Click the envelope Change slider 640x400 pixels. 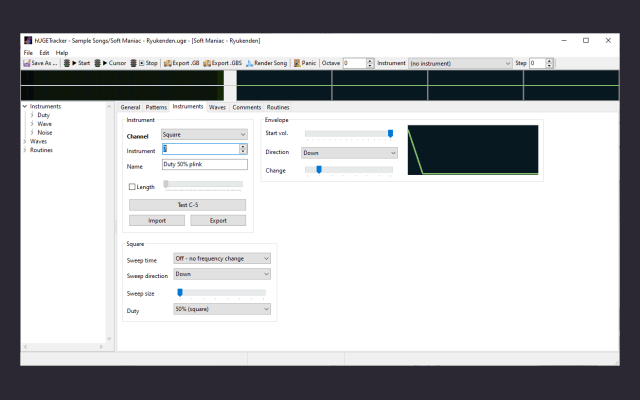coord(349,170)
